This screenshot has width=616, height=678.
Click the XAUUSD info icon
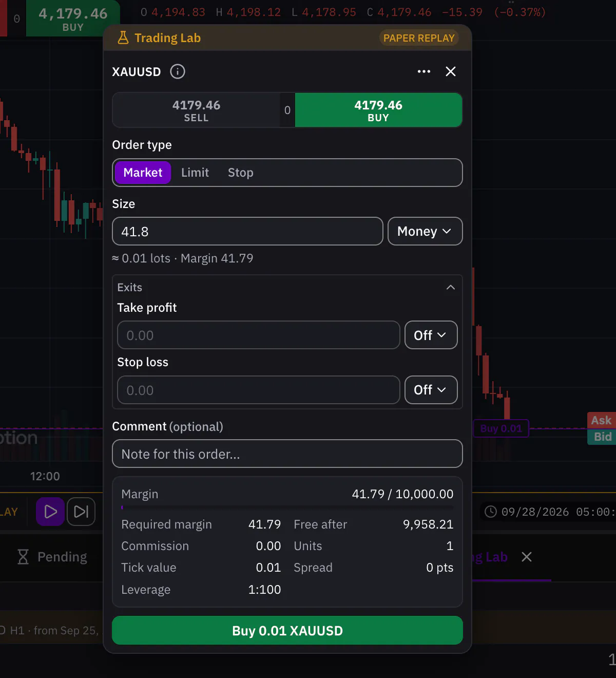[178, 71]
